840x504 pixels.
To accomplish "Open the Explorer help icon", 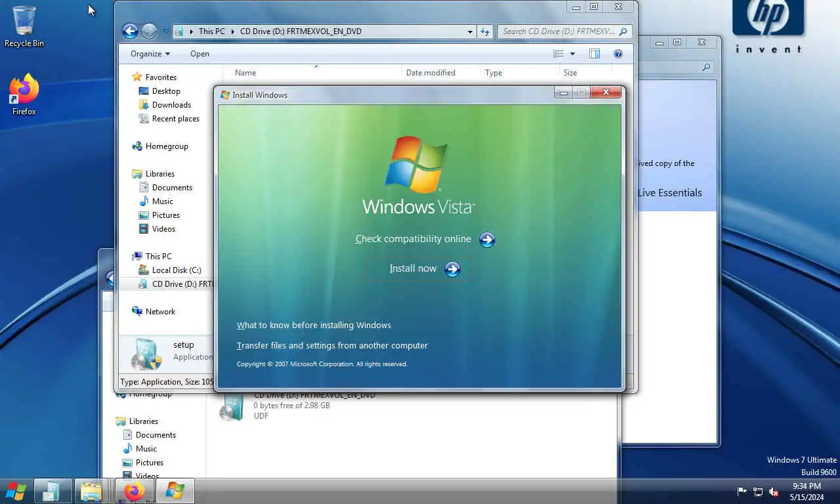I will (x=618, y=54).
